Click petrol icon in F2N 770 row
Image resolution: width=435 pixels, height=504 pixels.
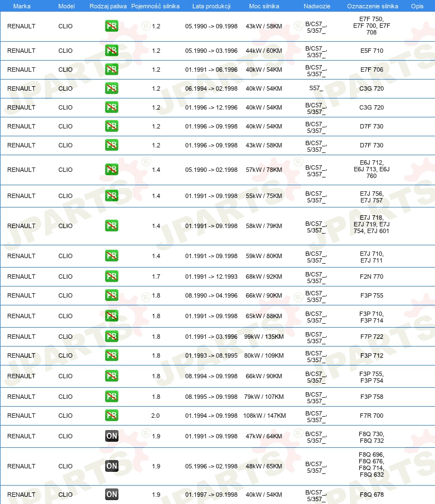pyautogui.click(x=112, y=276)
